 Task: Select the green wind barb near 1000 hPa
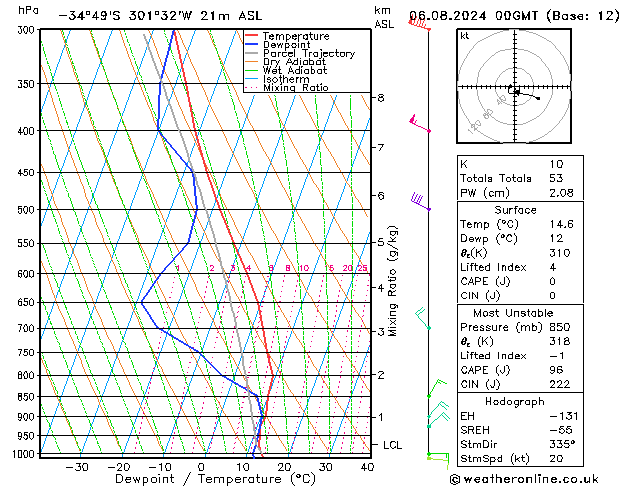435,457
